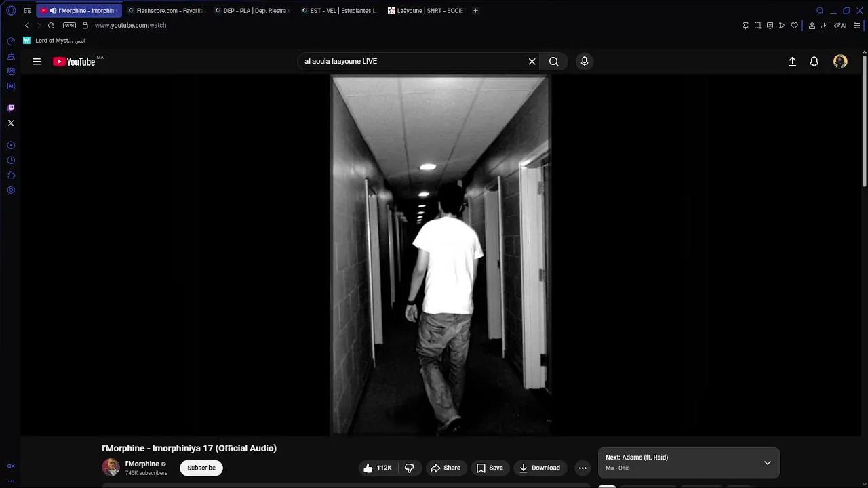Viewport: 868px width, 488px height.
Task: Open sidebar three-dots setup menu
Action: tap(11, 481)
